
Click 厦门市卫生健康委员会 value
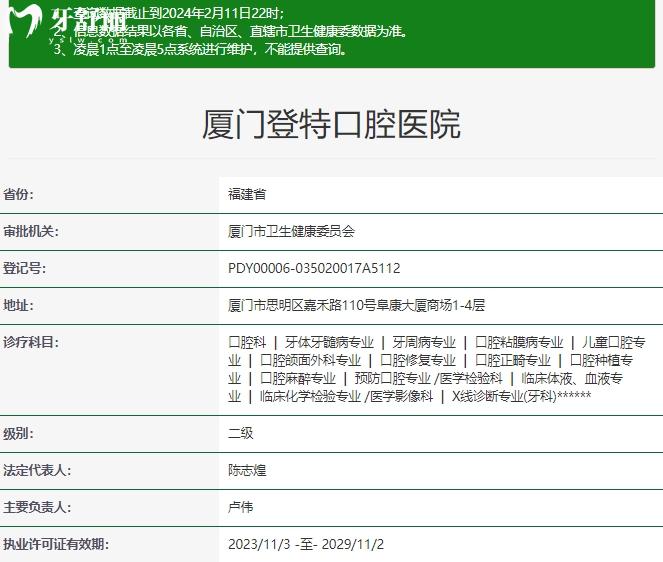tap(291, 231)
